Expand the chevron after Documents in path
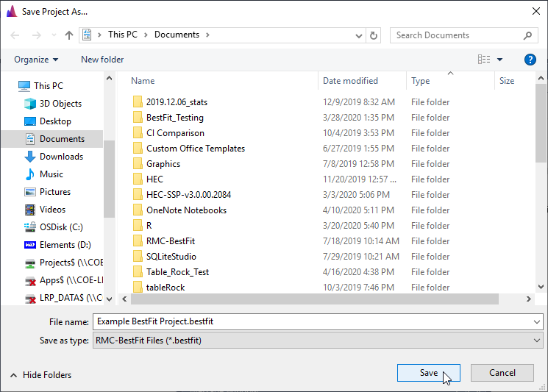This screenshot has height=392, width=548. point(208,35)
